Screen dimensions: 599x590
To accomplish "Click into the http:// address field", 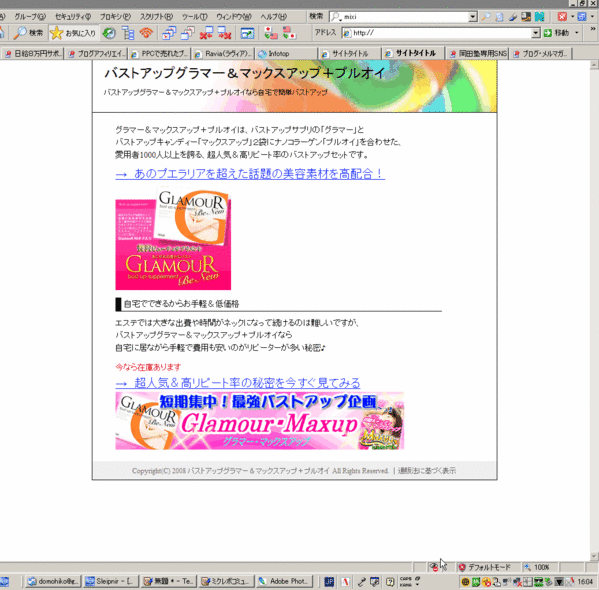I will [441, 33].
